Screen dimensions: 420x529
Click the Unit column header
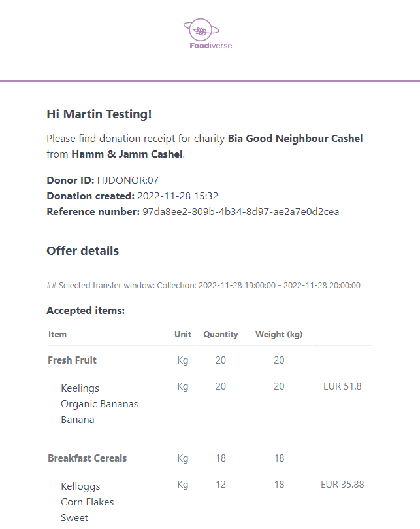183,335
